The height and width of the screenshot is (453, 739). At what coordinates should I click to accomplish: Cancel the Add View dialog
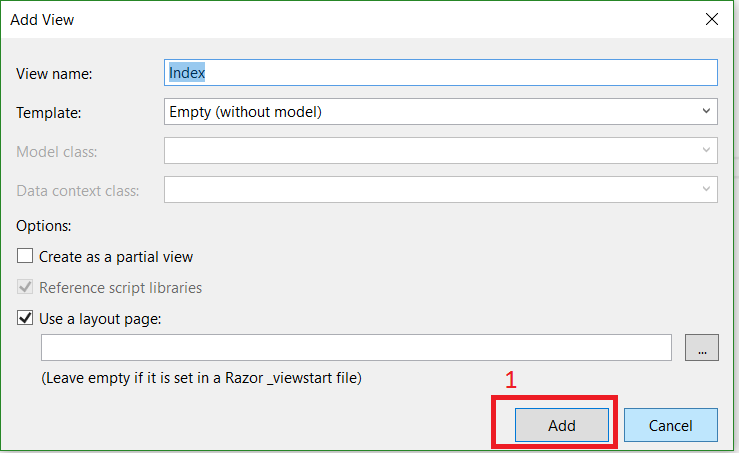[x=670, y=425]
